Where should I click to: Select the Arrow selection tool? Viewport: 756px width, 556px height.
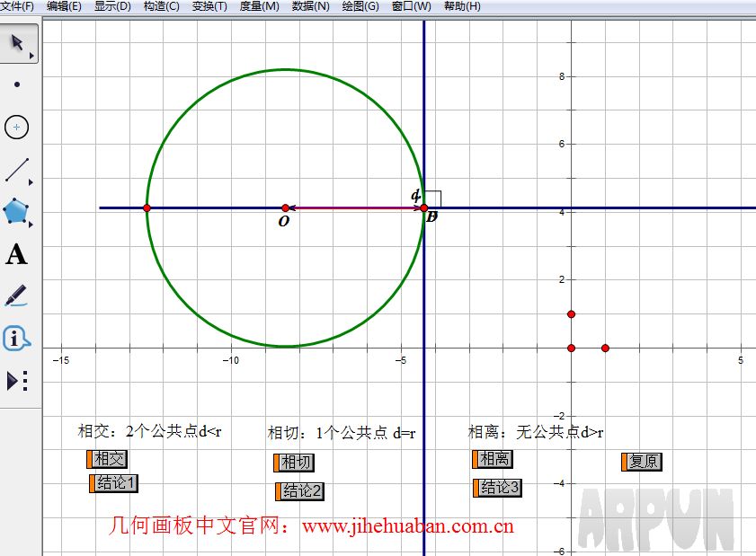point(18,42)
